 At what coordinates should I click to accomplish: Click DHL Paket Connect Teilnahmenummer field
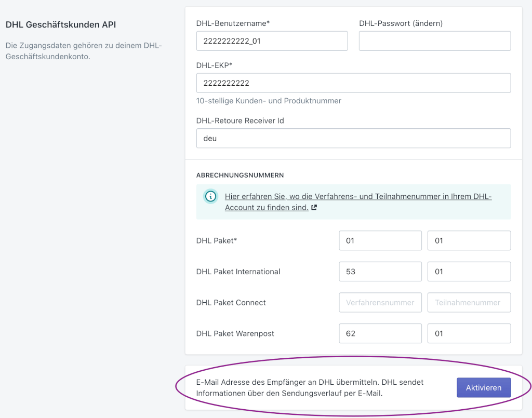[469, 302]
